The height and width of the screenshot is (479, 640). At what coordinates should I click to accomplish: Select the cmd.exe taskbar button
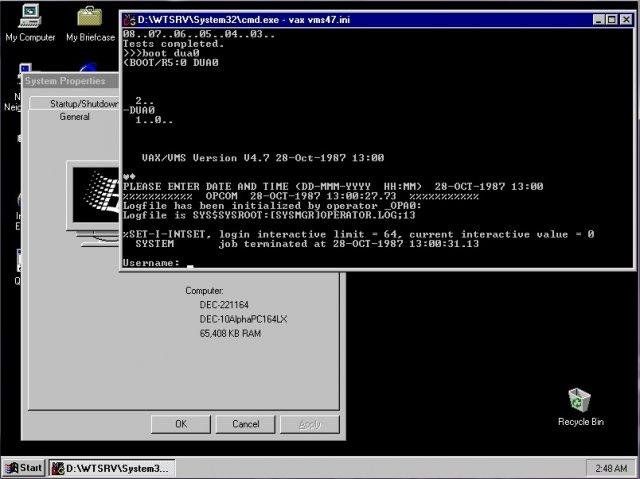pyautogui.click(x=112, y=468)
